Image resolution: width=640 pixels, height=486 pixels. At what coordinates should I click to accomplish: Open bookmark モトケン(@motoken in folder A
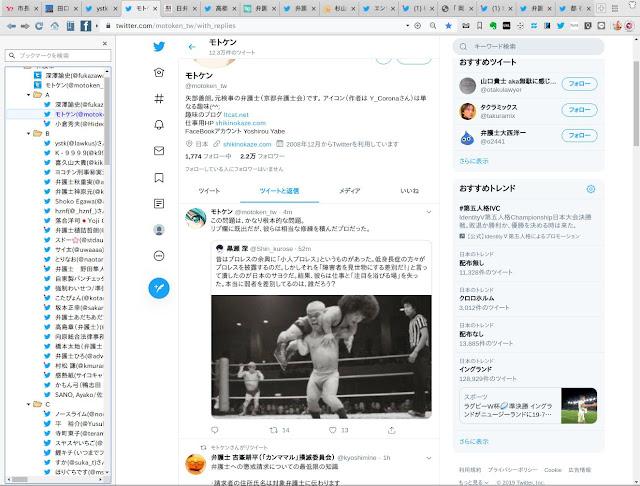point(79,114)
